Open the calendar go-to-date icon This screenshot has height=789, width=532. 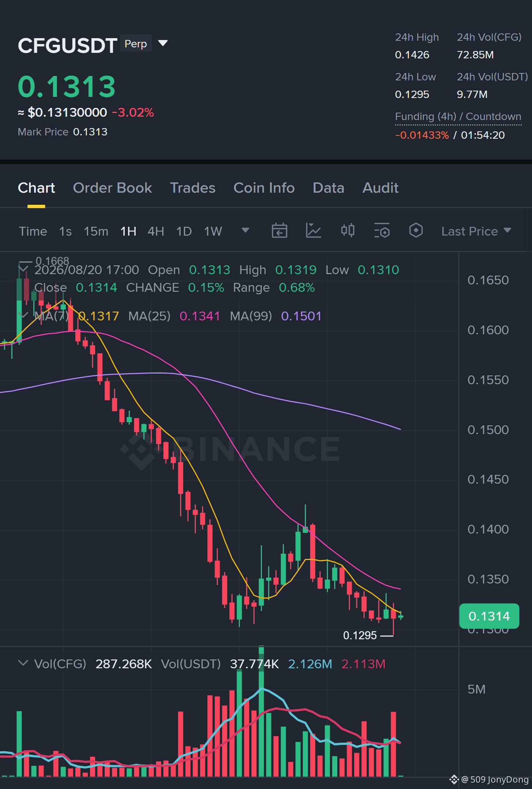(279, 231)
